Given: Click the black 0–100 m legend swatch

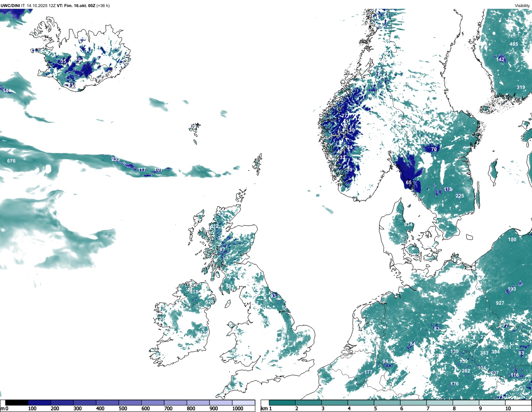Looking at the screenshot, I should tap(17, 402).
